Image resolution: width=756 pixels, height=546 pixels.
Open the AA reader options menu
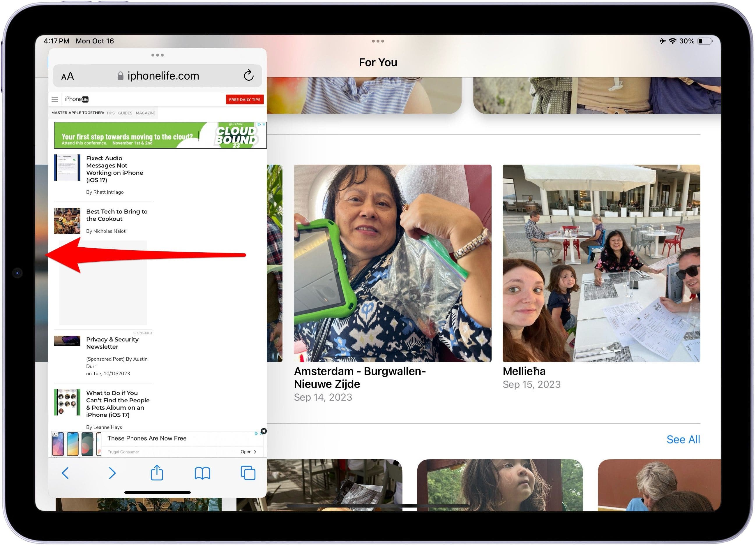(68, 76)
